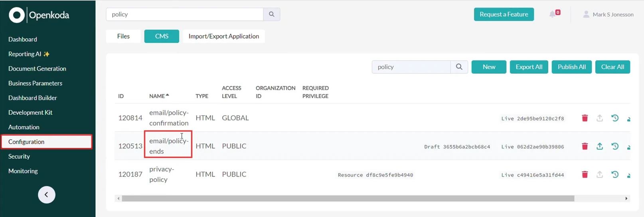644x217 pixels.
Task: Click scrollbar left arrow
Action: [x=118, y=198]
